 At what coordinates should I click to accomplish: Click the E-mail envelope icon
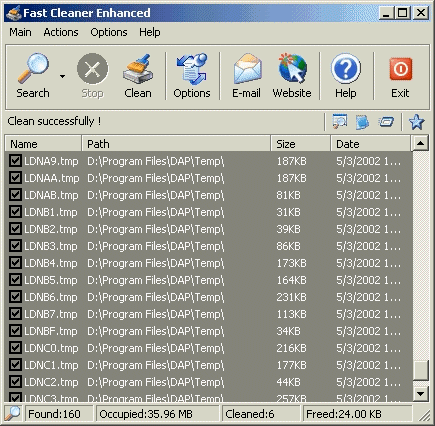[247, 69]
